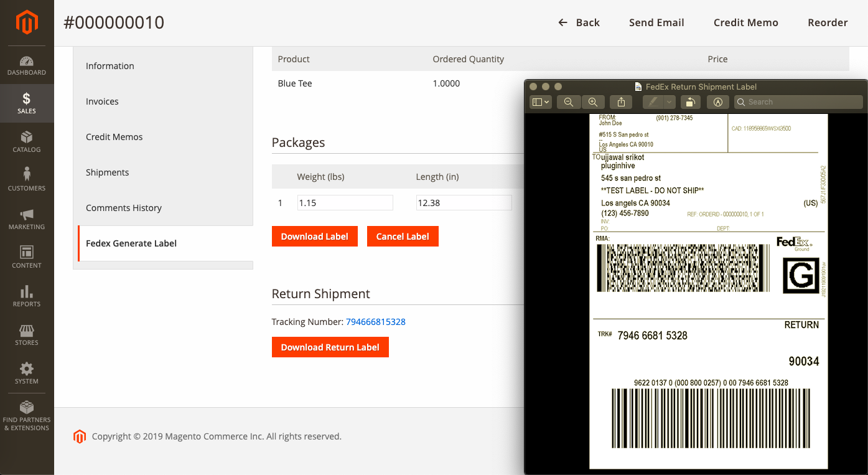
Task: Show the Markup toolbar in Preview
Action: (x=718, y=102)
